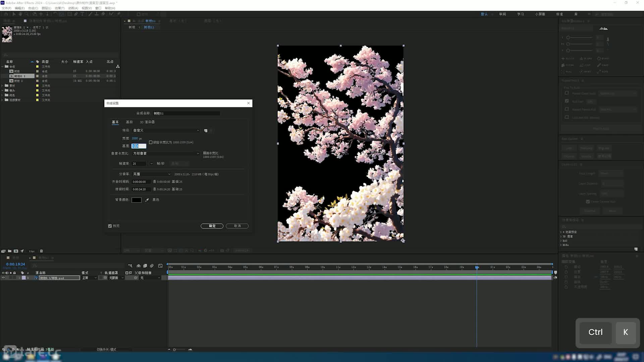Click the 高度 input field
Screen dimensions: 644x362
click(139, 146)
